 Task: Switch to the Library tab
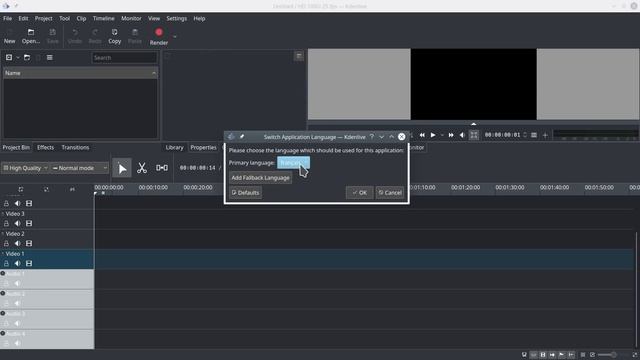pyautogui.click(x=174, y=147)
